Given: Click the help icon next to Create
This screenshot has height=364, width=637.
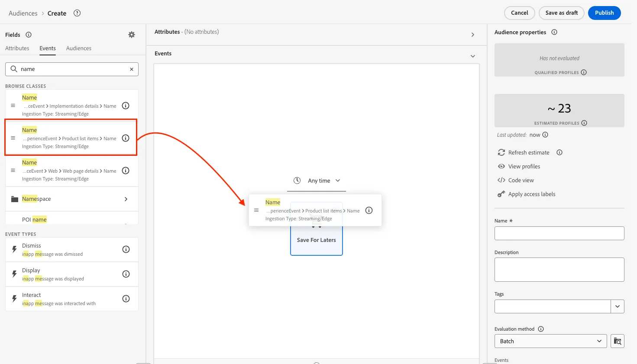Looking at the screenshot, I should pos(77,13).
